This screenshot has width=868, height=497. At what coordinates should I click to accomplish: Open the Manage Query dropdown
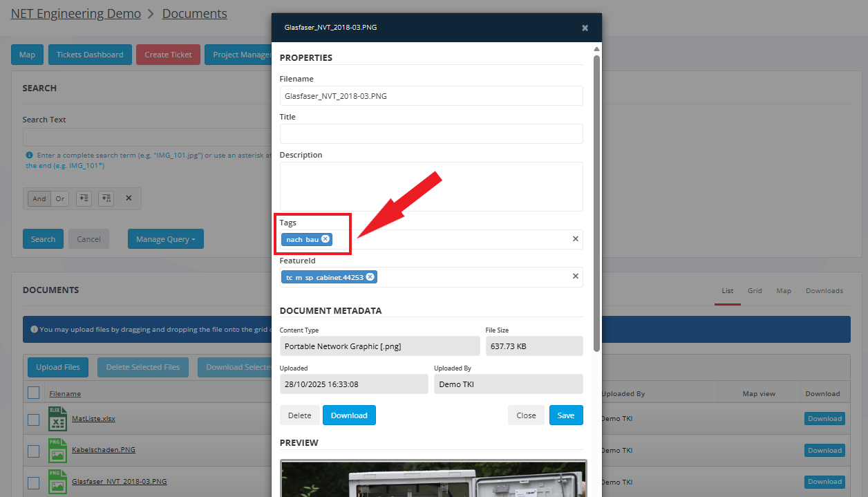point(165,239)
